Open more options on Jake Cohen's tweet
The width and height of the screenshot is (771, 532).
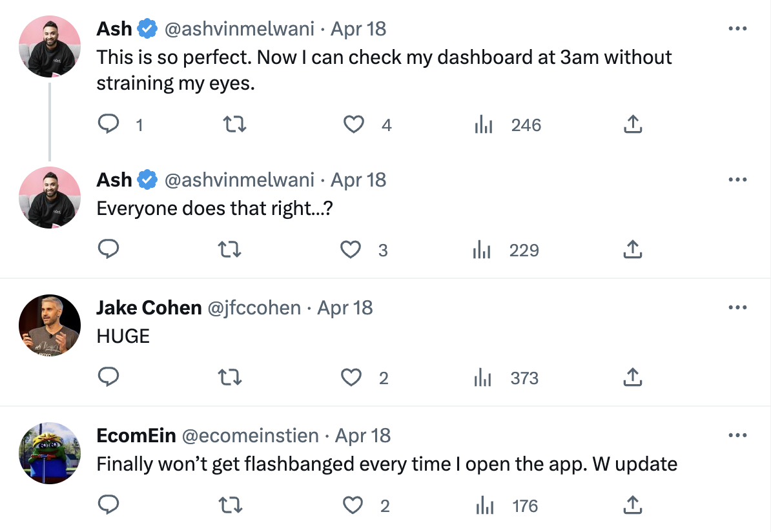737,307
